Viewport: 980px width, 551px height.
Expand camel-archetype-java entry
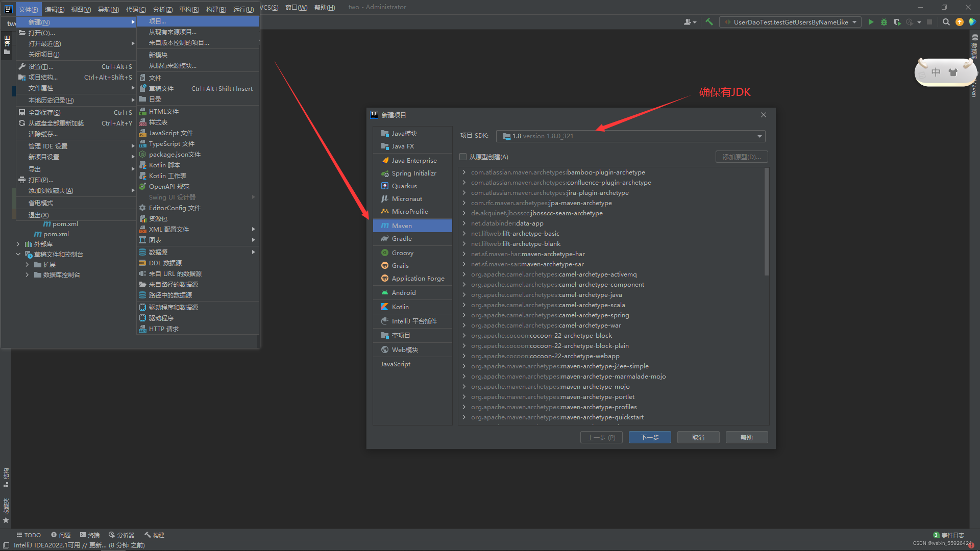[x=464, y=294]
